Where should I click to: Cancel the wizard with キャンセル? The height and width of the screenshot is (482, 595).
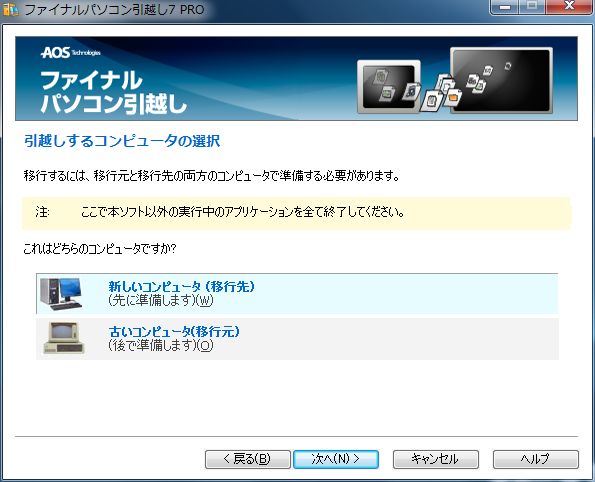click(436, 459)
